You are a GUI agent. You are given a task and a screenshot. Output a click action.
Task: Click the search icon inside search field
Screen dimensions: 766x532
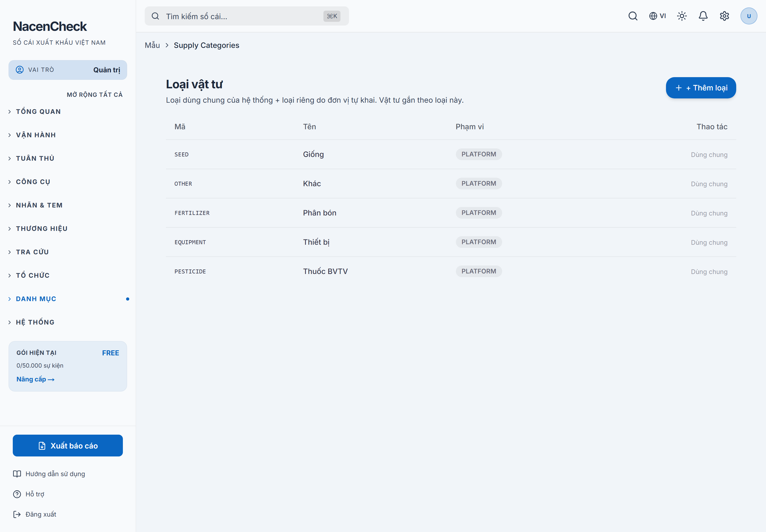click(155, 16)
